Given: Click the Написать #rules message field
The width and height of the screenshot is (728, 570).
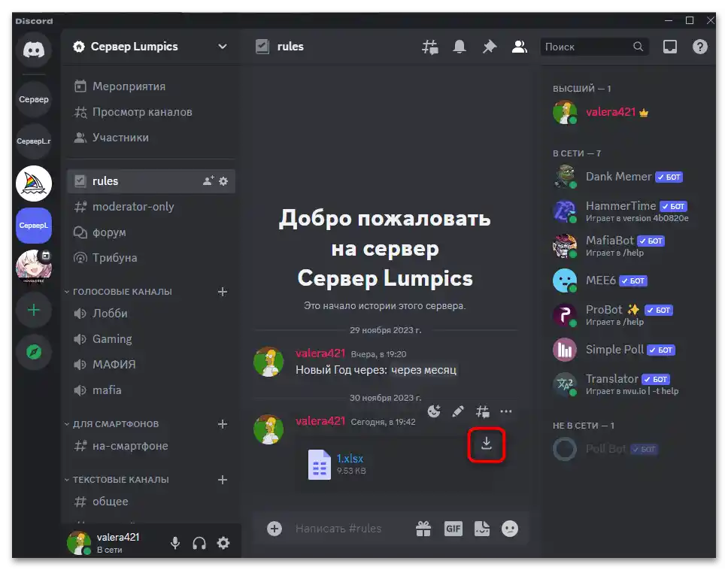Looking at the screenshot, I should (x=353, y=529).
